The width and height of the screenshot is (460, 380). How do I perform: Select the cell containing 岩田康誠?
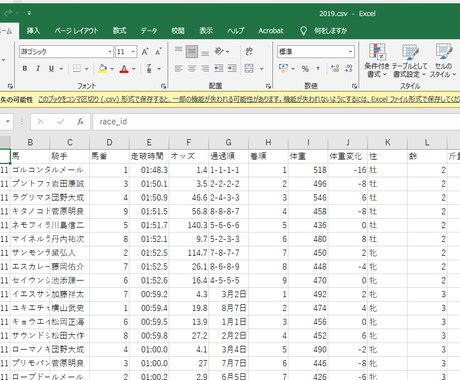[x=70, y=184]
